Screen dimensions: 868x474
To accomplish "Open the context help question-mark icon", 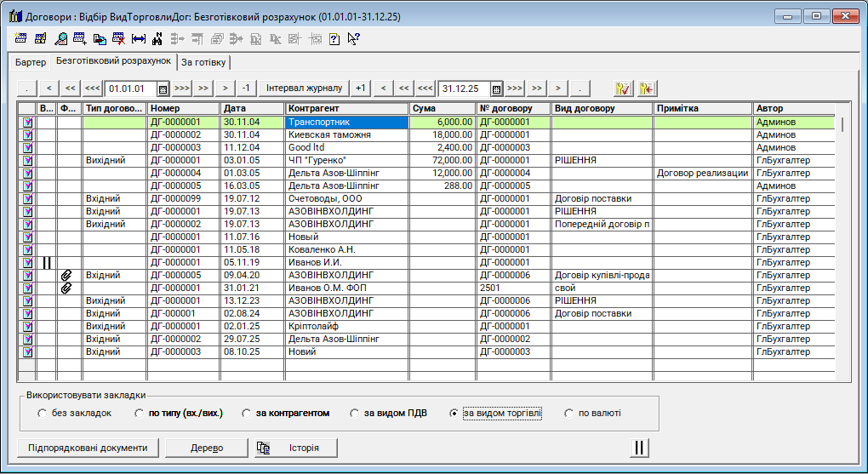I will click(x=334, y=38).
